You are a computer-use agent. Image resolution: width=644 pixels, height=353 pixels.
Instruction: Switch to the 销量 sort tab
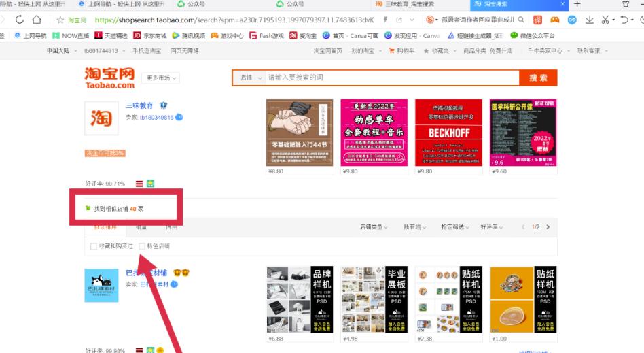141,227
